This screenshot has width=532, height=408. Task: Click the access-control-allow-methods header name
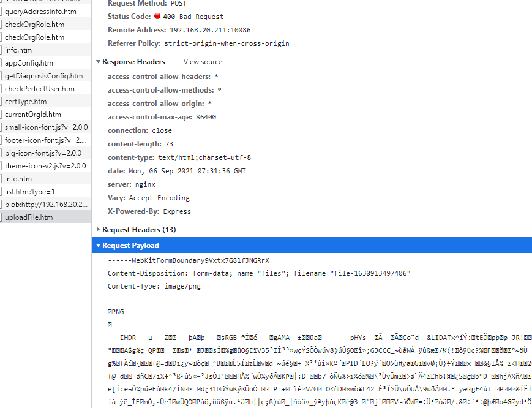161,90
